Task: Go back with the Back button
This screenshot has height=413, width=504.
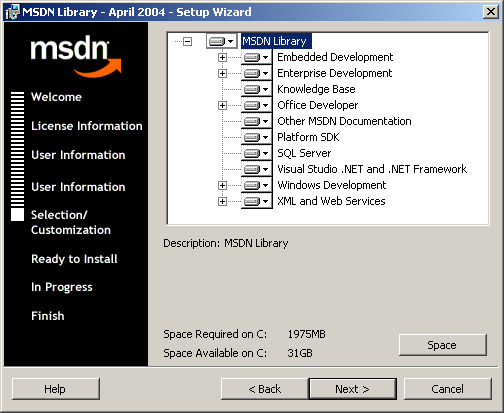Action: pos(265,389)
